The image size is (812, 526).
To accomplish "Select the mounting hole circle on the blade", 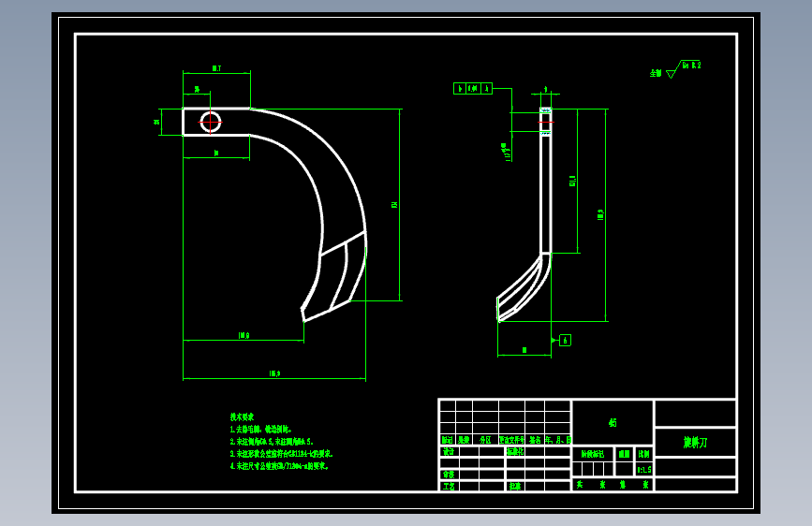I will click(x=210, y=123).
